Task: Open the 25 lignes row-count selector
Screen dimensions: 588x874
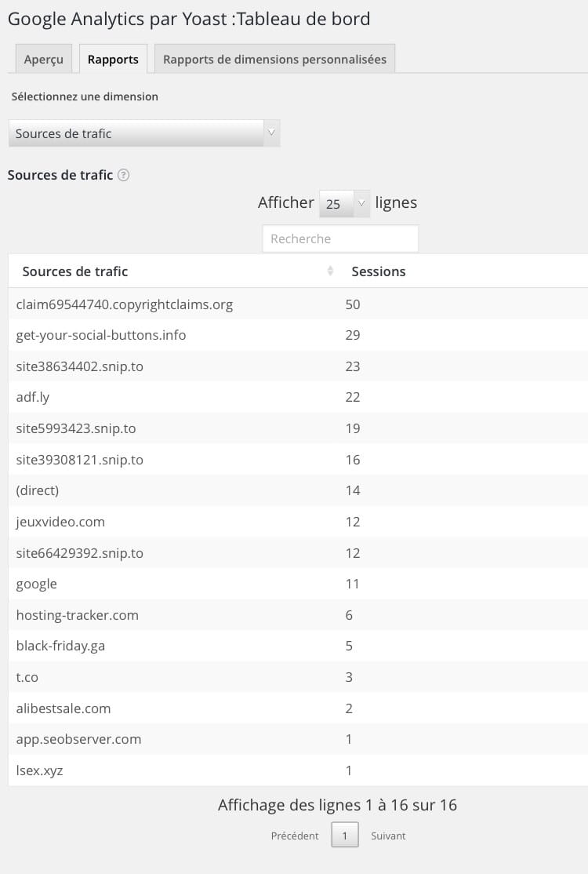Action: pyautogui.click(x=344, y=203)
